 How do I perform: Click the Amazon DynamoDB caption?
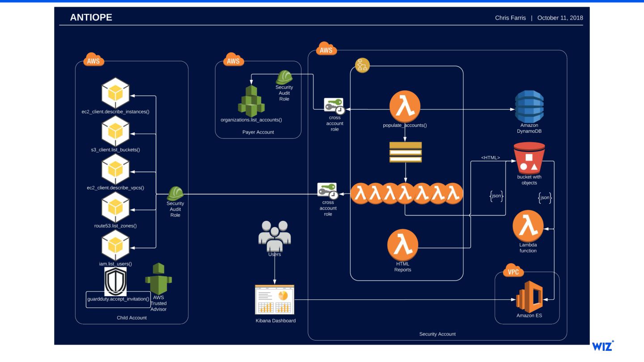[x=530, y=128]
